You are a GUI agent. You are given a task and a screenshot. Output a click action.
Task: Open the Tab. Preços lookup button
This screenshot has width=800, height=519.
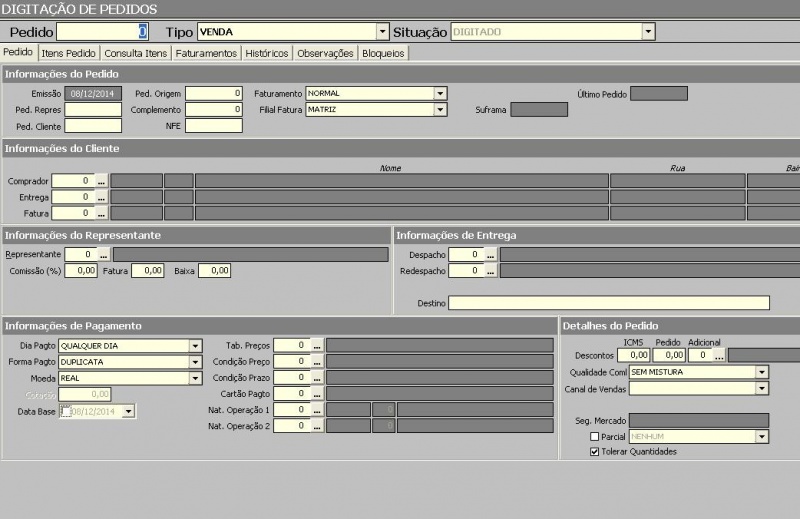(x=317, y=345)
